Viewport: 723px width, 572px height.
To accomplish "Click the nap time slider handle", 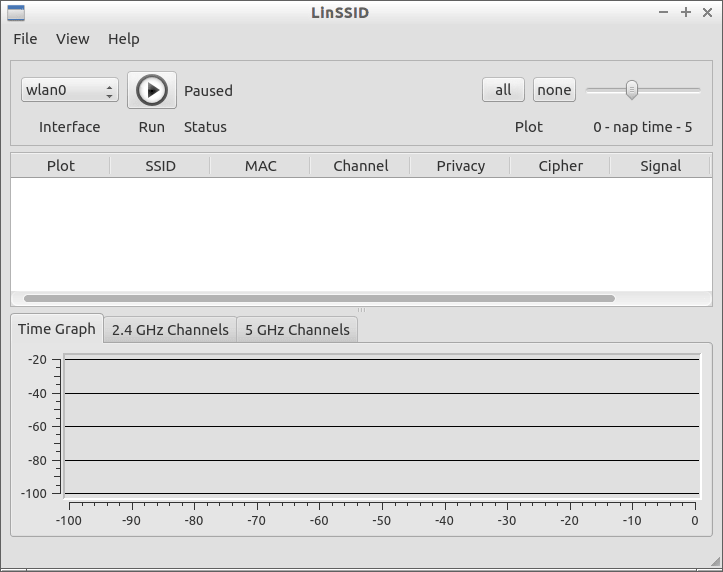I will (632, 90).
